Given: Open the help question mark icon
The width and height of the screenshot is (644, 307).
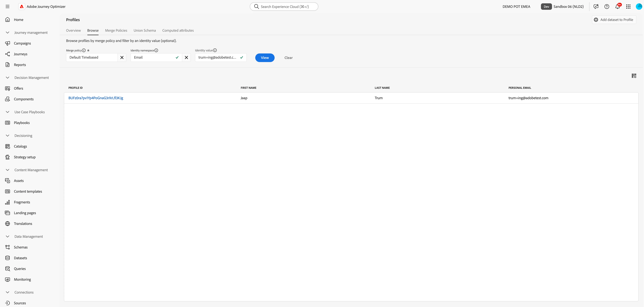Looking at the screenshot, I should coord(607,6).
